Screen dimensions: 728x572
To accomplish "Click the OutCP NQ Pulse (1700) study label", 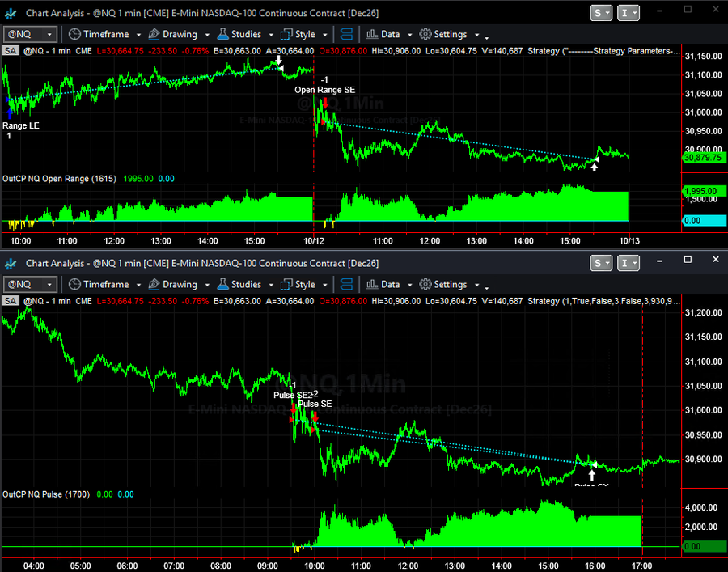I will click(46, 494).
